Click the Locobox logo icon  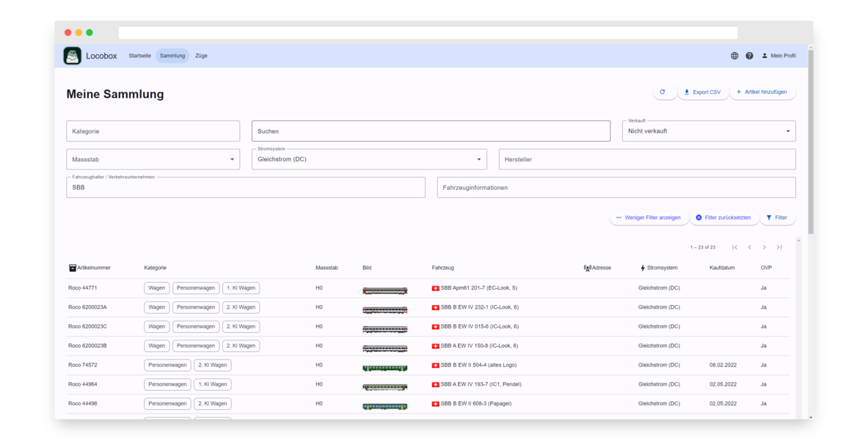(72, 56)
